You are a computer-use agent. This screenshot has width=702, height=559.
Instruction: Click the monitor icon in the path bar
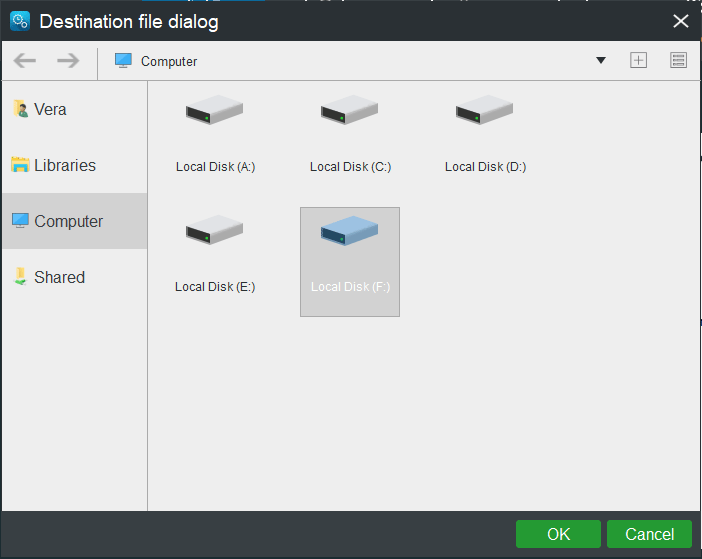point(123,60)
